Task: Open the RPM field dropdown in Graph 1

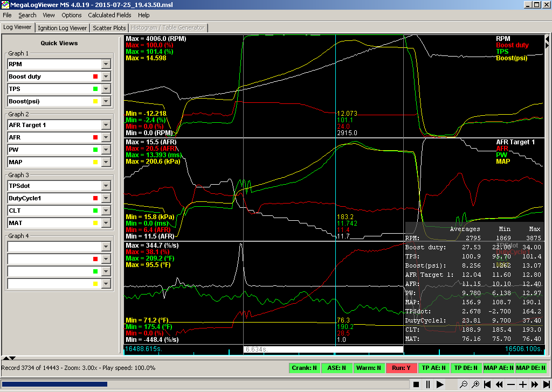Action: pos(106,64)
